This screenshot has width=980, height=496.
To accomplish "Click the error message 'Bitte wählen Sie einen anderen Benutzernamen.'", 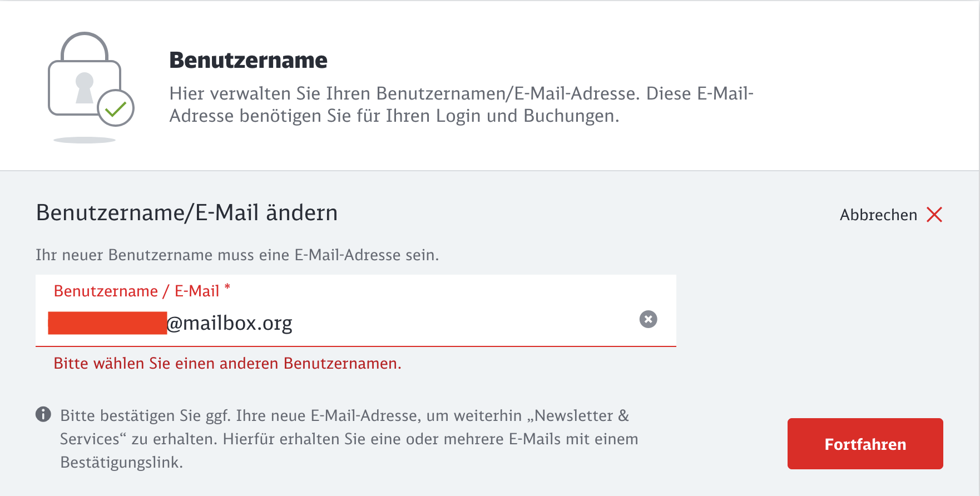I will point(227,364).
